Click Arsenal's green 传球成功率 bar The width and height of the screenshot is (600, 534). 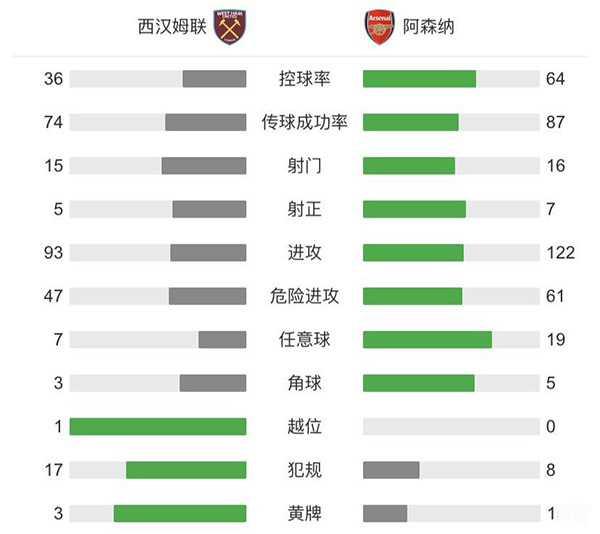coord(410,122)
